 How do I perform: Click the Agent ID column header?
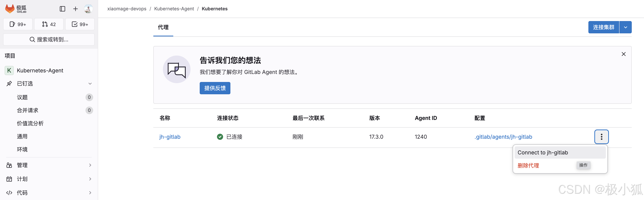click(x=426, y=118)
